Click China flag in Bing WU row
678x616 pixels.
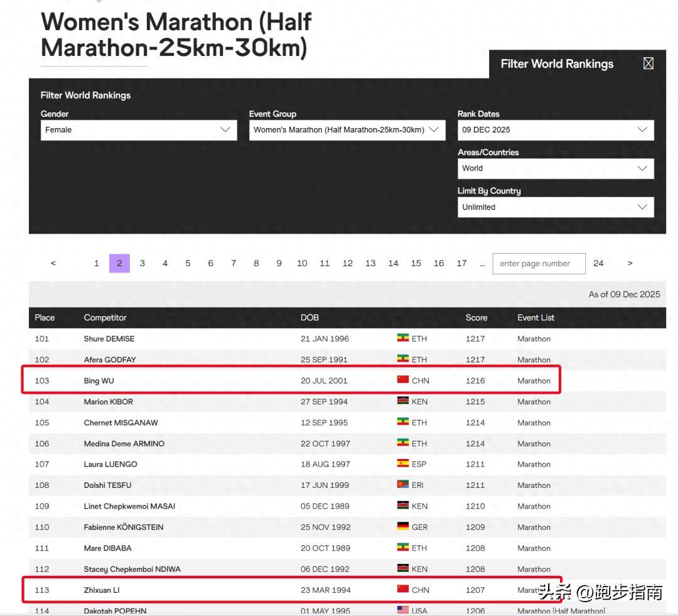pos(403,380)
